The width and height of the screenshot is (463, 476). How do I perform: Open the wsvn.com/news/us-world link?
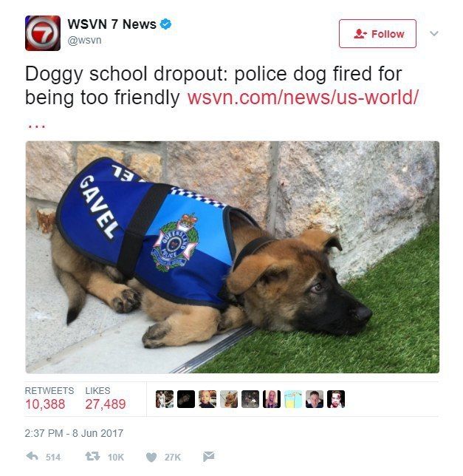pyautogui.click(x=303, y=98)
